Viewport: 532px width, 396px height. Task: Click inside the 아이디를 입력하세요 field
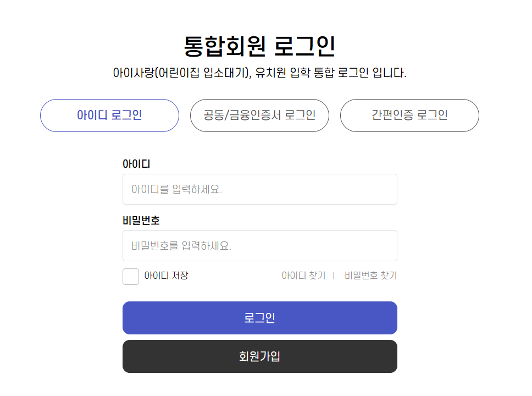tap(259, 189)
